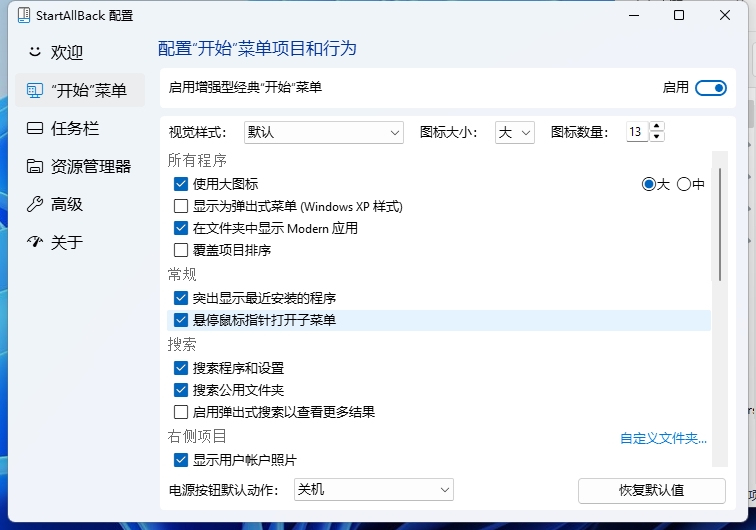Viewport: 756px width, 530px height.
Task: Close the StartAllBack 配置 window
Action: click(x=725, y=15)
